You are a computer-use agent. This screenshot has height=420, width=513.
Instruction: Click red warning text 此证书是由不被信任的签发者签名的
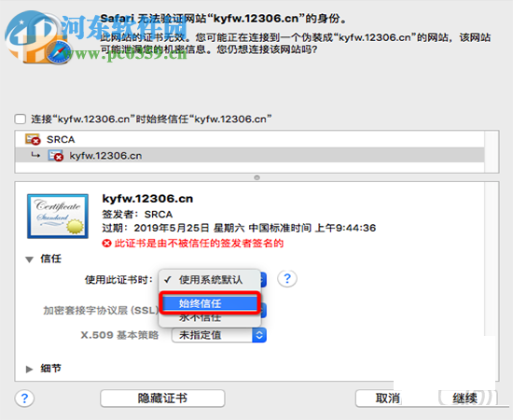199,244
